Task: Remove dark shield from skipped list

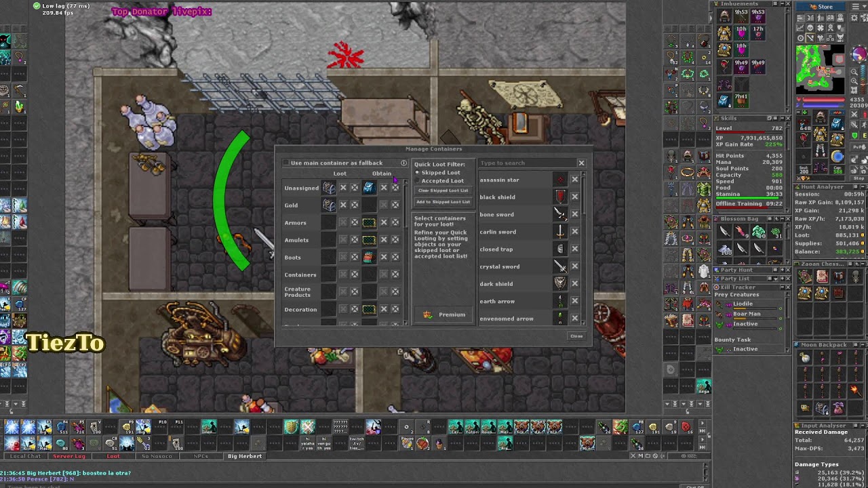Action: (574, 284)
